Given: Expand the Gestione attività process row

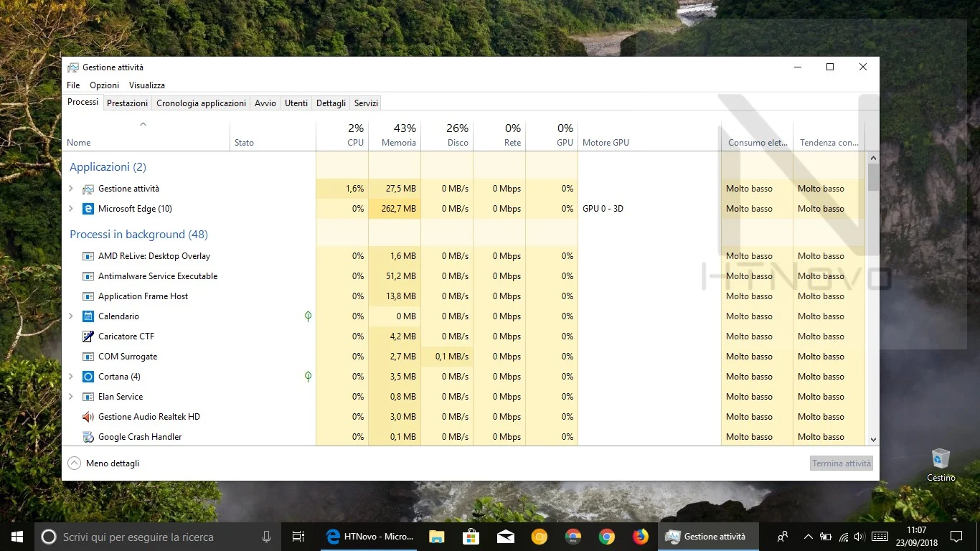Looking at the screenshot, I should tap(70, 189).
